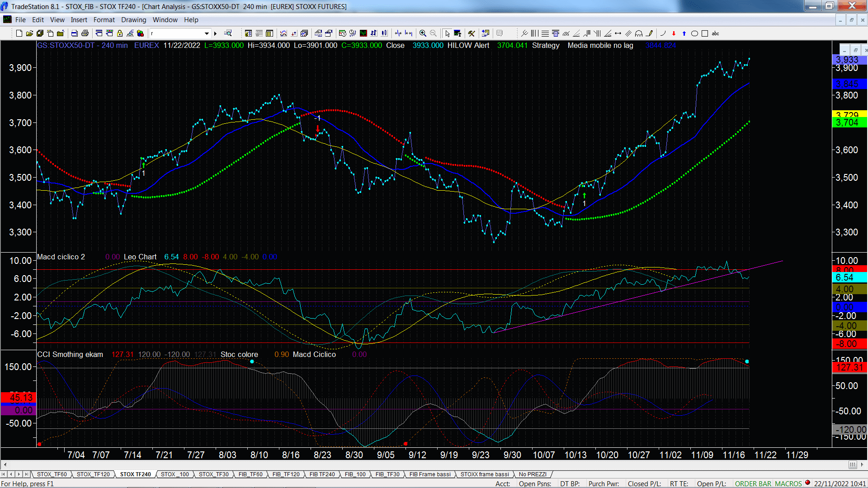Switch to the STOX_TF120 tab
Viewport: 868px width, 488px height.
(93, 474)
